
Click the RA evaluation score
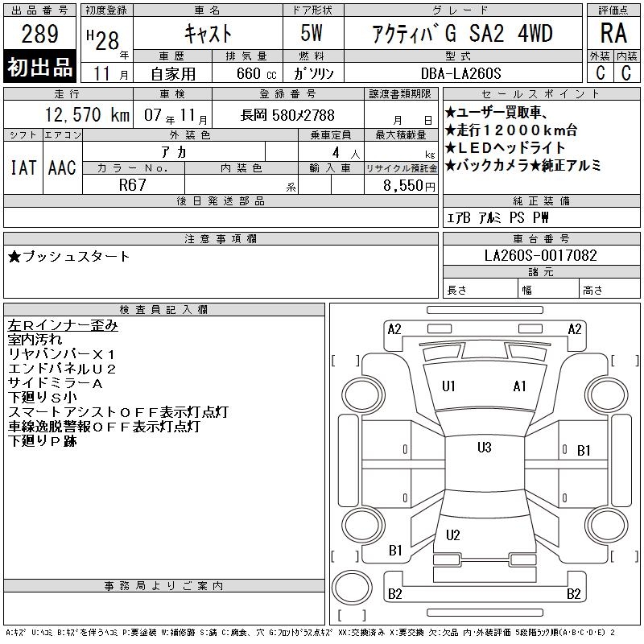613,33
